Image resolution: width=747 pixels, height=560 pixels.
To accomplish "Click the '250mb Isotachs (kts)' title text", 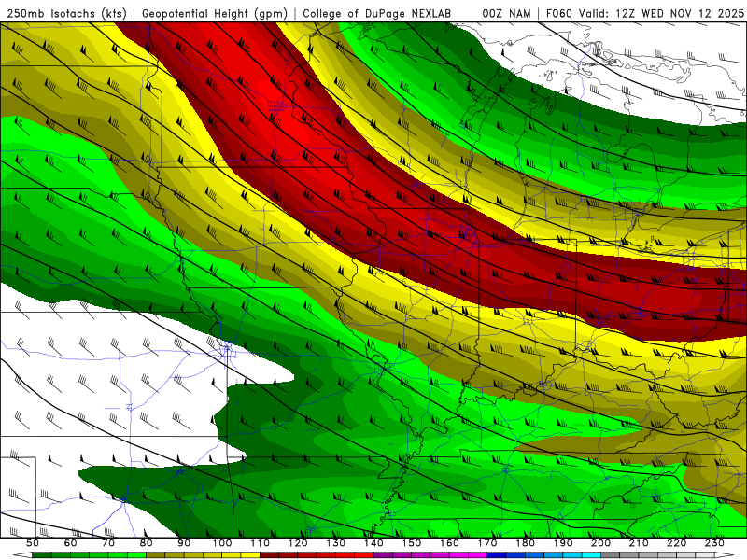I will pyautogui.click(x=66, y=13).
